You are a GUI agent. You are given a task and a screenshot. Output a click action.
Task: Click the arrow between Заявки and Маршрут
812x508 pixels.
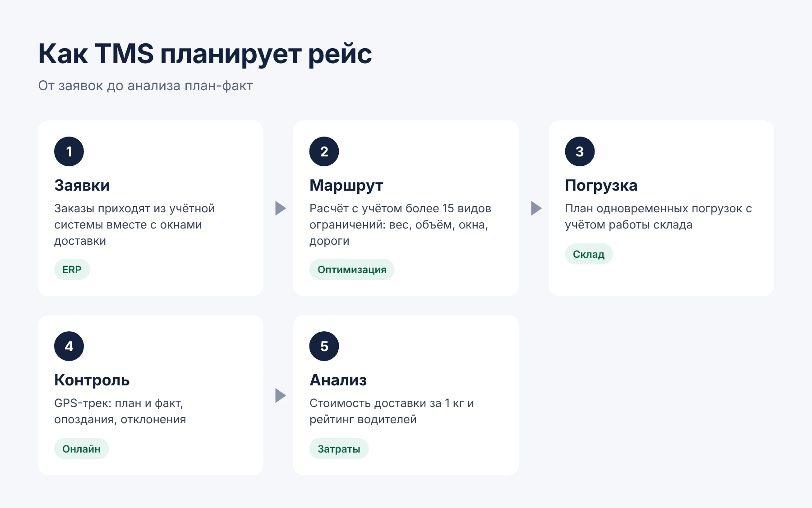coord(281,208)
